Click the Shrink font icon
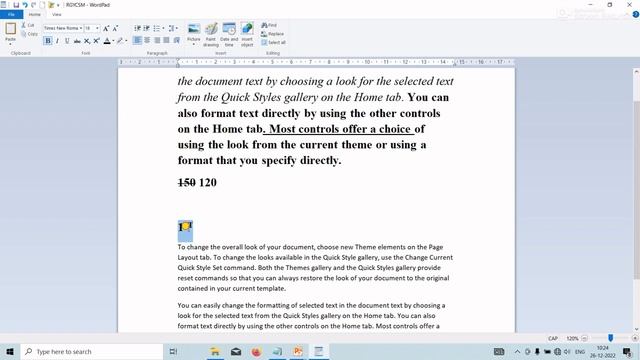Image resolution: width=640 pixels, height=360 pixels. [x=116, y=28]
